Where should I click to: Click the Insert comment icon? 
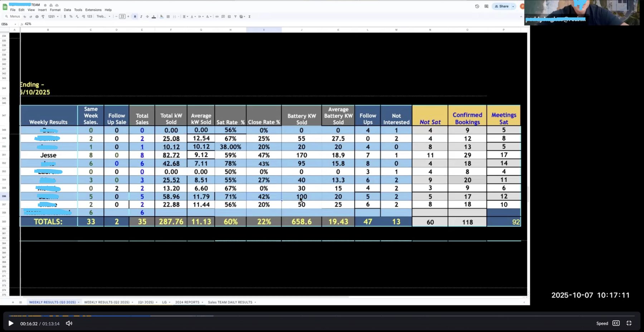tap(223, 16)
